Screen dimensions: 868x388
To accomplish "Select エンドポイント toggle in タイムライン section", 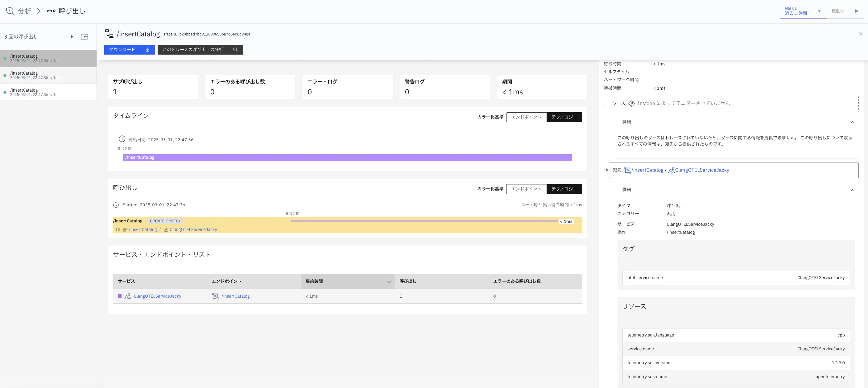I will [x=526, y=117].
